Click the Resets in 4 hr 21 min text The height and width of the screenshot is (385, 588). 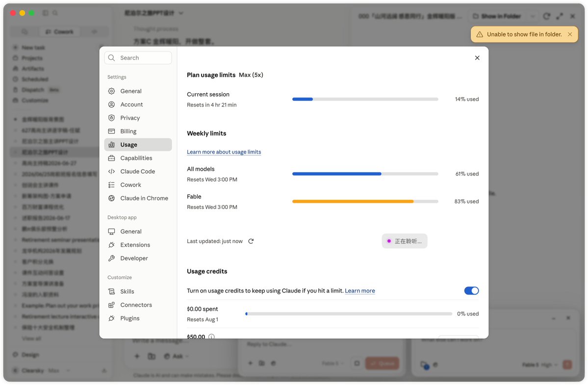(211, 105)
